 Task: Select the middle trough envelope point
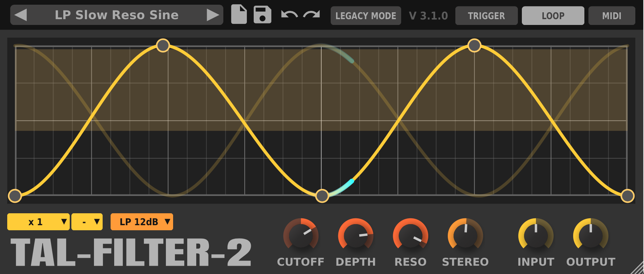click(322, 196)
